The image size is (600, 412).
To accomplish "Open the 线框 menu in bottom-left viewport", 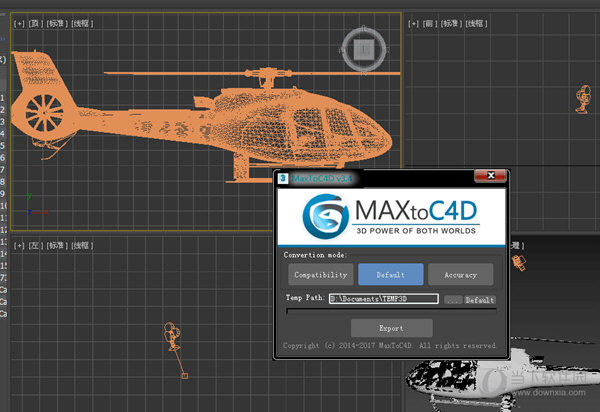I will point(82,245).
